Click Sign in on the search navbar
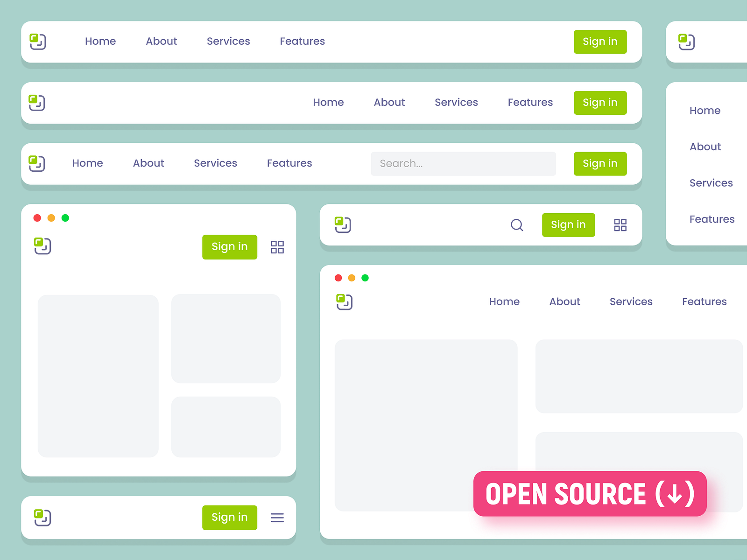Image resolution: width=747 pixels, height=560 pixels. pos(600,163)
